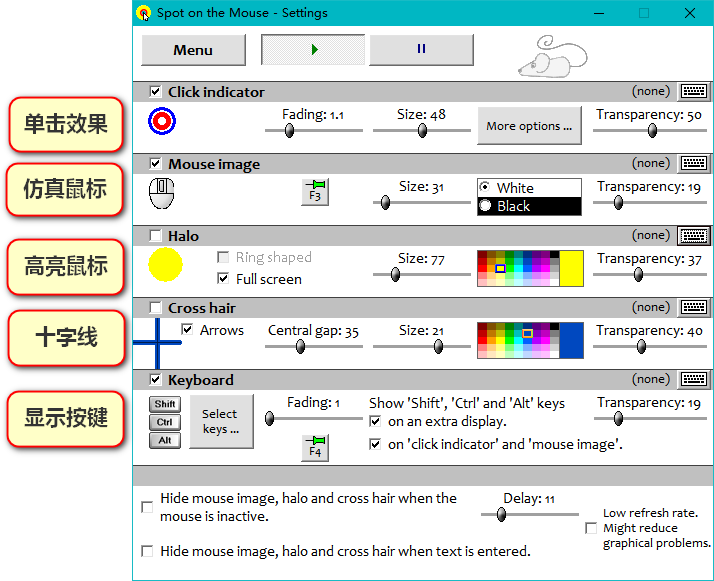Click the Select keys button
Screen dimensions: 714x581
click(220, 421)
